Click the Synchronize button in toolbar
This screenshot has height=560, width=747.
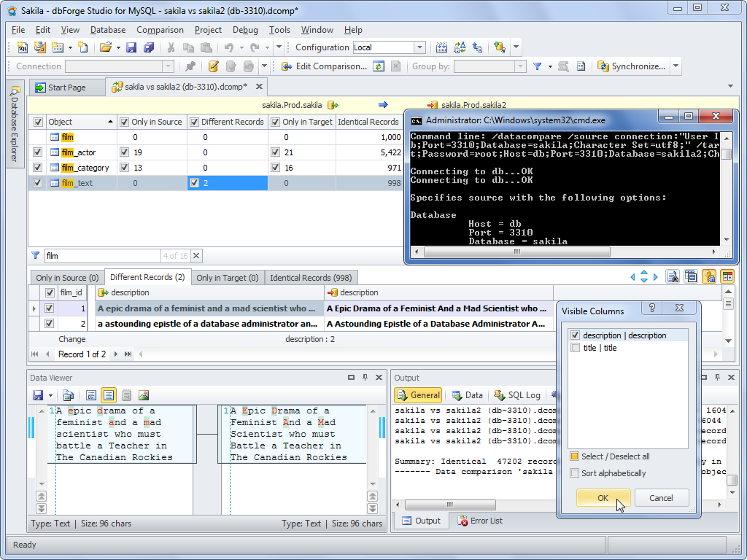(631, 66)
